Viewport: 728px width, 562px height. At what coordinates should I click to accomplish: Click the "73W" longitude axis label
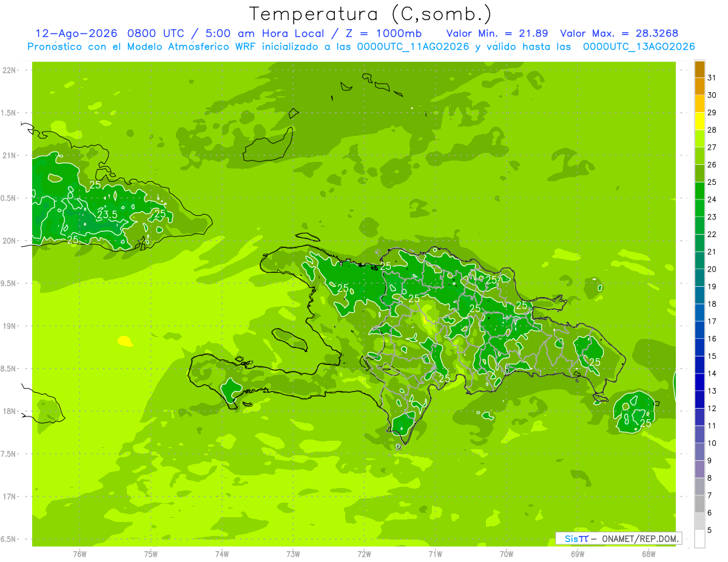point(293,554)
